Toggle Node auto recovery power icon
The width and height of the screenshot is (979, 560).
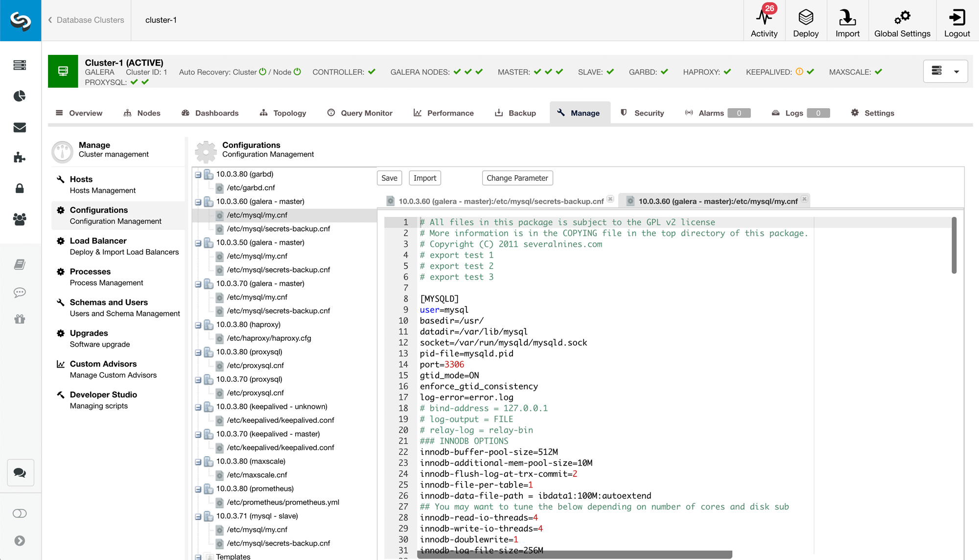point(297,72)
